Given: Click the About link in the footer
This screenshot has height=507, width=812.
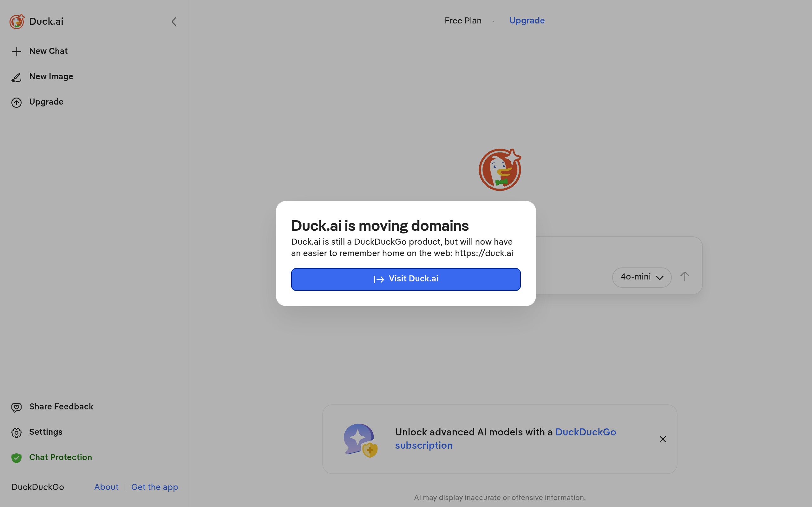Looking at the screenshot, I should pos(106,487).
